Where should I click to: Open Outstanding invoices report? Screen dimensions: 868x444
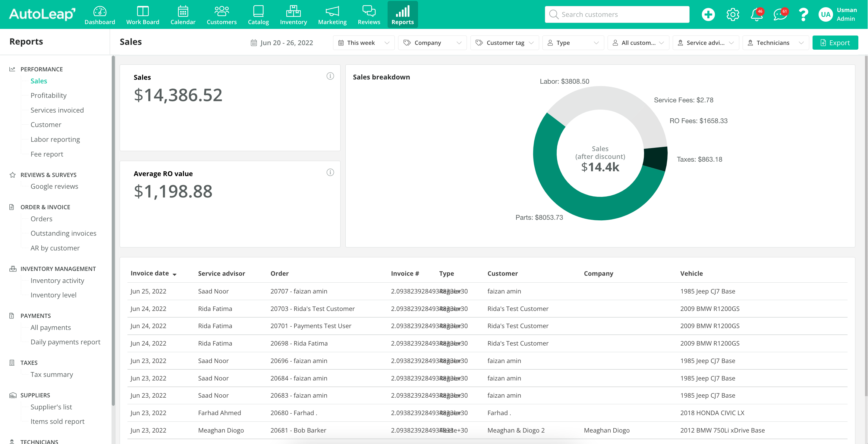(x=63, y=233)
